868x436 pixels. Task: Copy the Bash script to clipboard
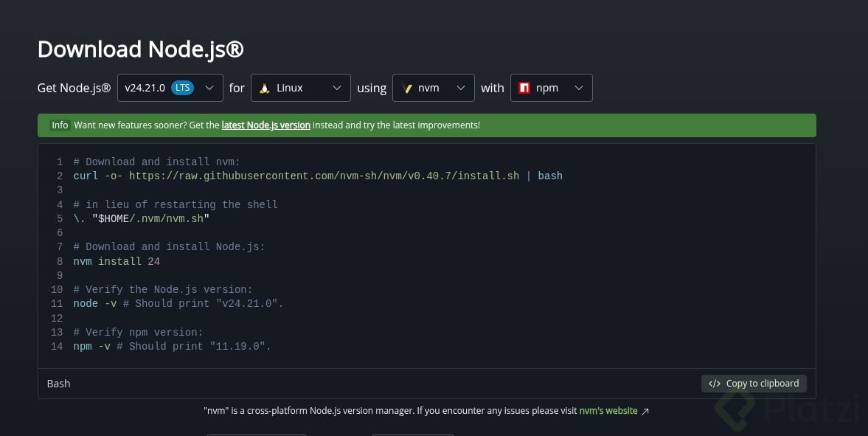click(754, 384)
